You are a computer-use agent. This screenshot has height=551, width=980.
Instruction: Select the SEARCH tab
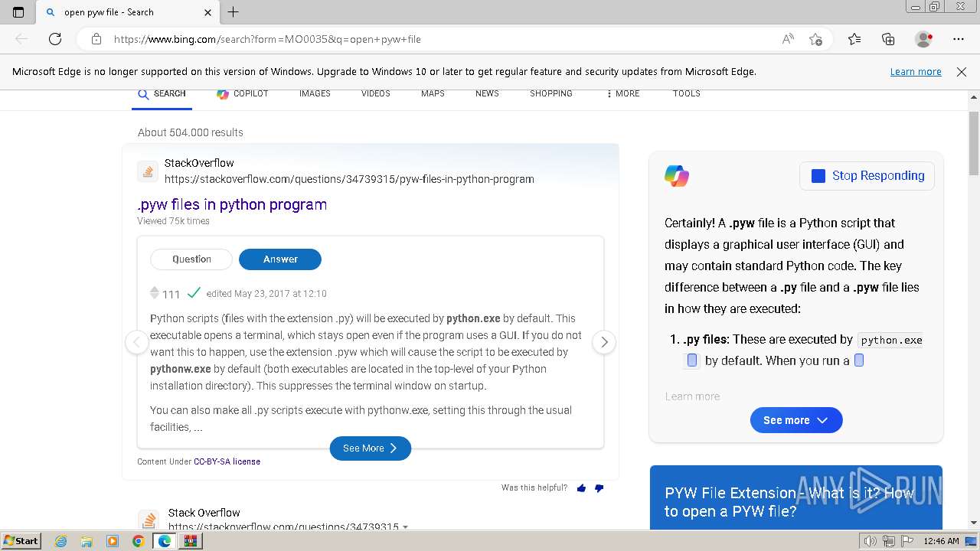tap(162, 93)
